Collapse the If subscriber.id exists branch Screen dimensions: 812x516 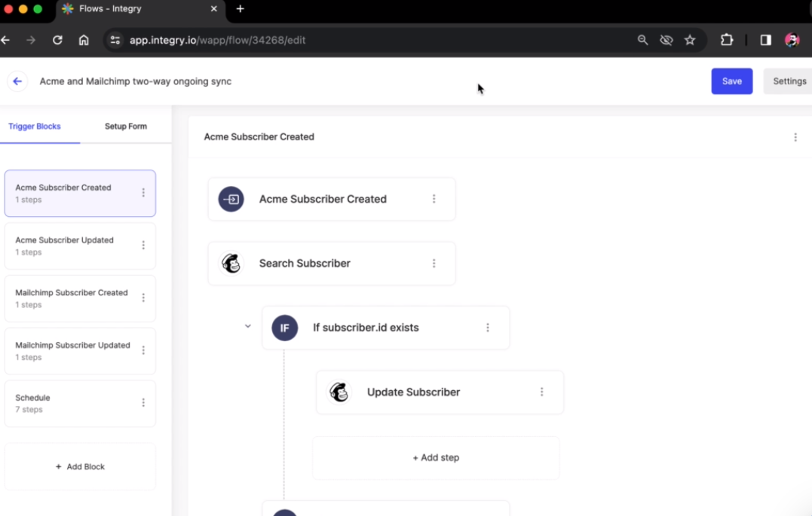[247, 326]
